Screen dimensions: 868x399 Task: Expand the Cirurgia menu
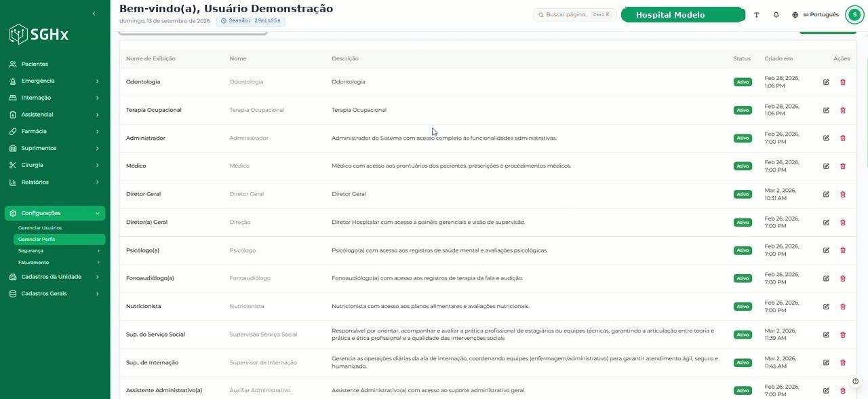55,165
